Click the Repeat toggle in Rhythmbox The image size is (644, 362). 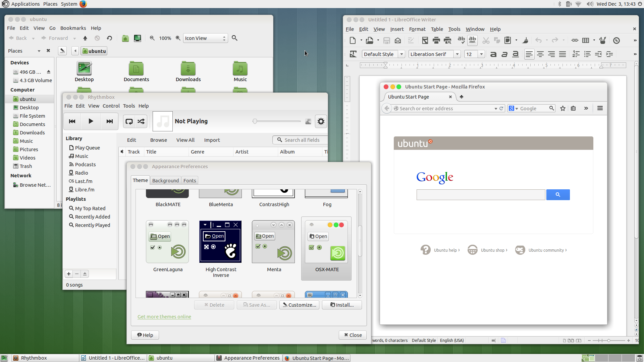(x=129, y=121)
